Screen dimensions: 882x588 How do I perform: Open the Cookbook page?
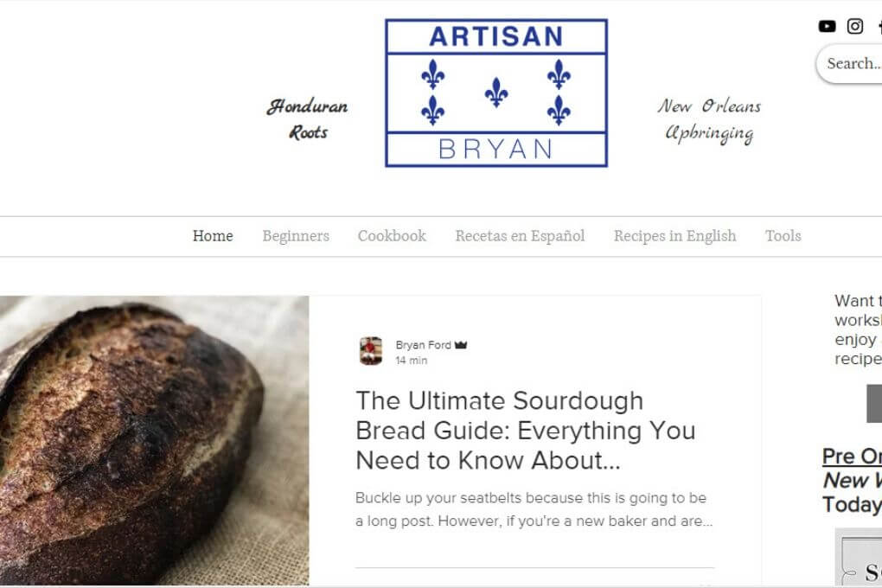(392, 236)
